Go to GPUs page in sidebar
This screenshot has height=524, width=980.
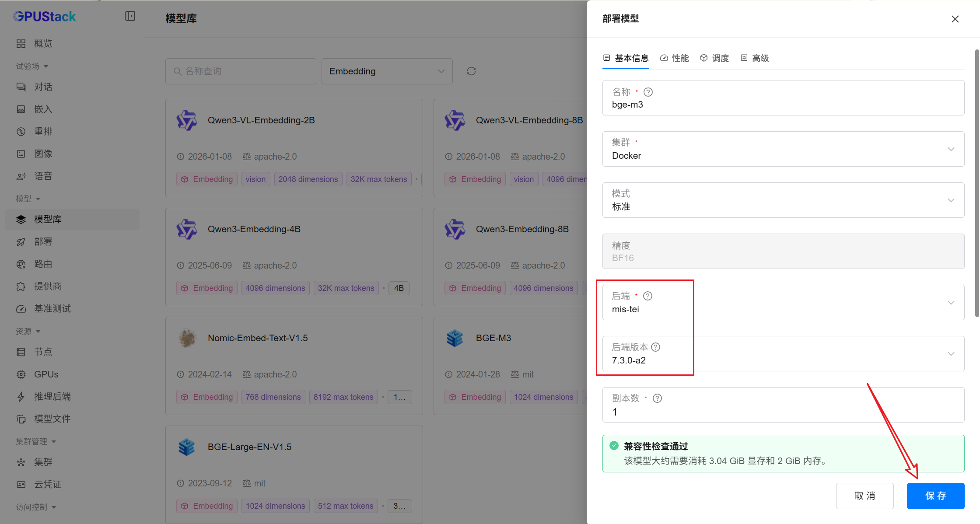(46, 374)
